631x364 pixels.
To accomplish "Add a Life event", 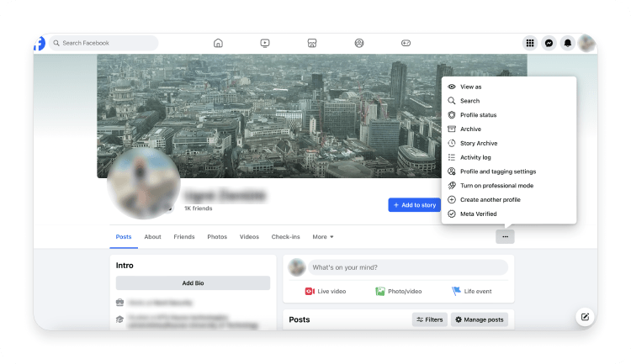I will click(472, 291).
